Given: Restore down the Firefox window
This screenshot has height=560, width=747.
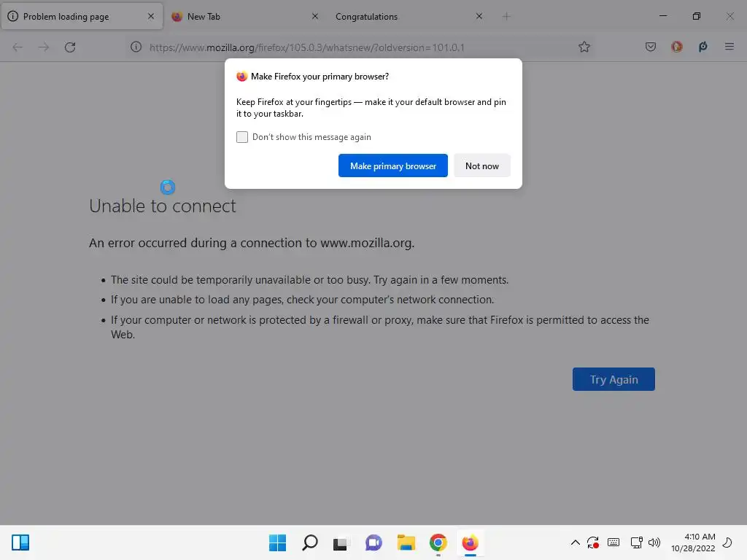Looking at the screenshot, I should (x=696, y=16).
